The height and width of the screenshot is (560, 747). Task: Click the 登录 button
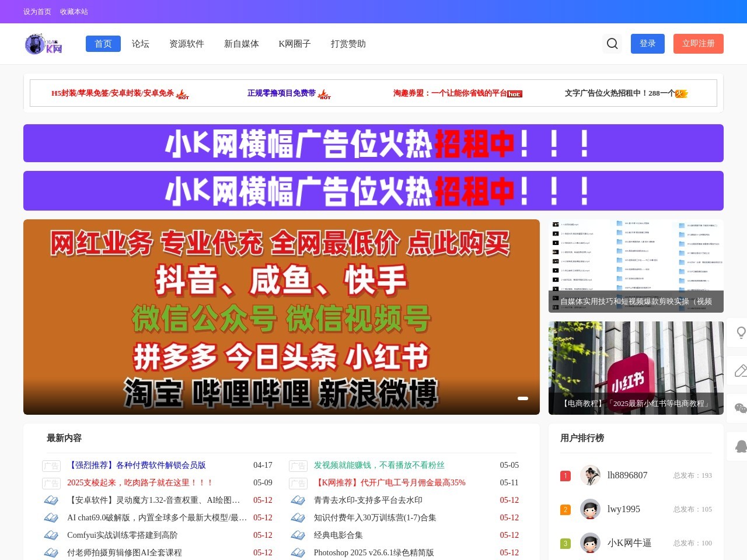648,44
